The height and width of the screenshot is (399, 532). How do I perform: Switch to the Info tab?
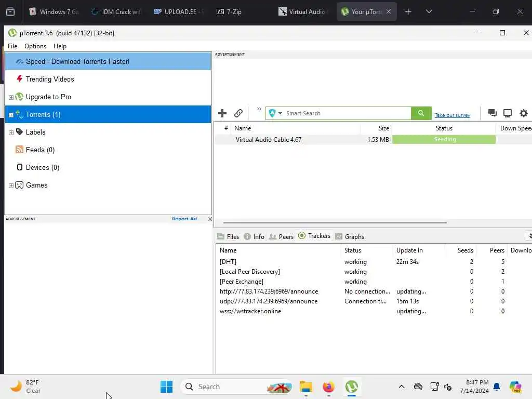pyautogui.click(x=254, y=237)
